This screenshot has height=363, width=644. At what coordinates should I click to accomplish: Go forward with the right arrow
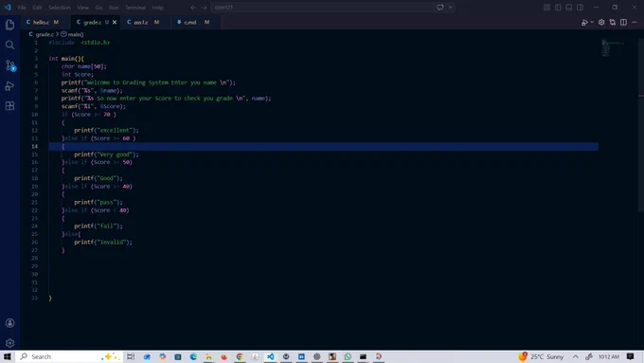[x=204, y=8]
